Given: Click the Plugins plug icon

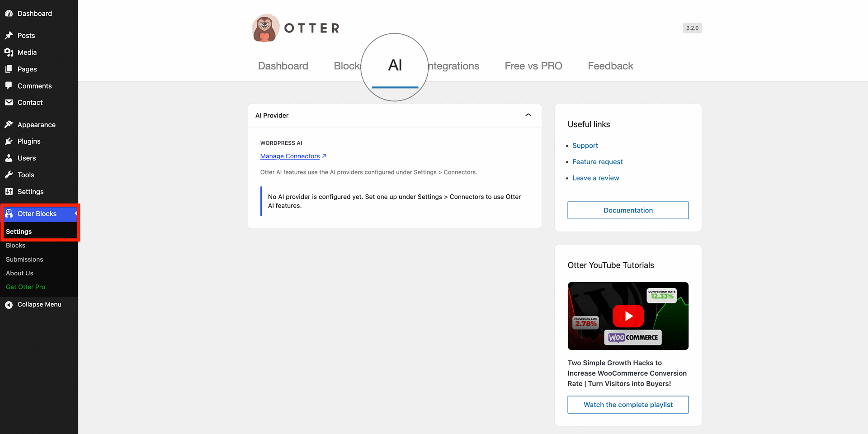Looking at the screenshot, I should click(9, 142).
